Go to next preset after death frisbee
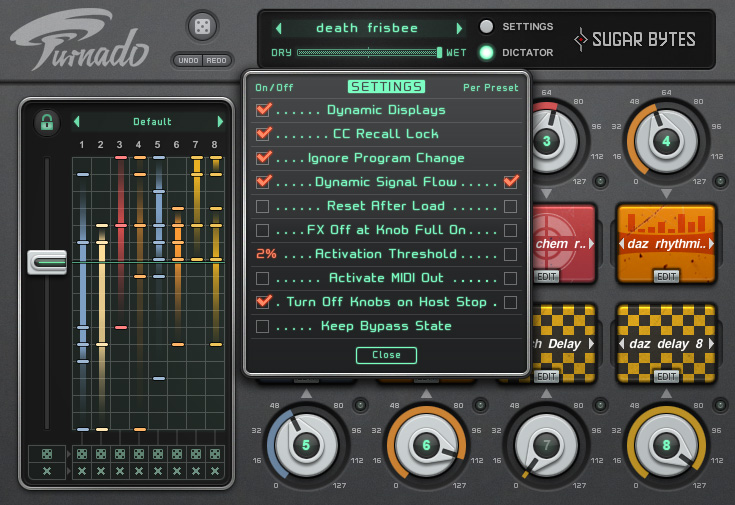Screen dimensions: 735x505 click(459, 28)
